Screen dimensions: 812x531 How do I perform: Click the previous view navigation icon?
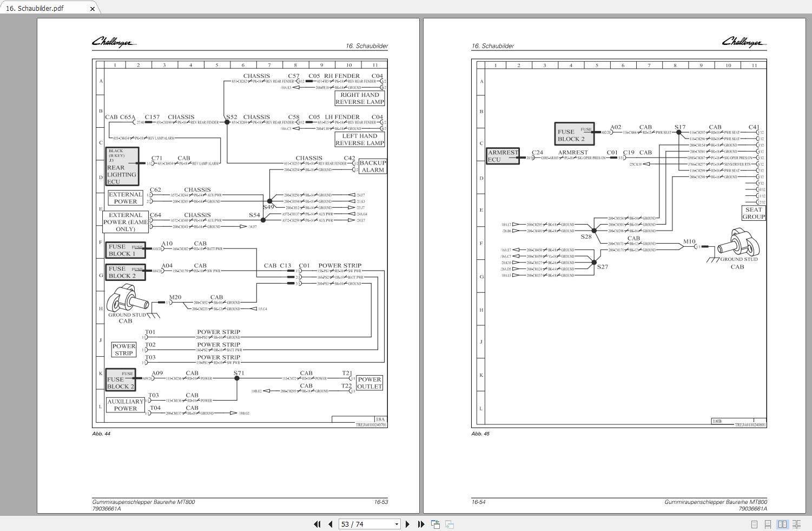click(x=435, y=524)
